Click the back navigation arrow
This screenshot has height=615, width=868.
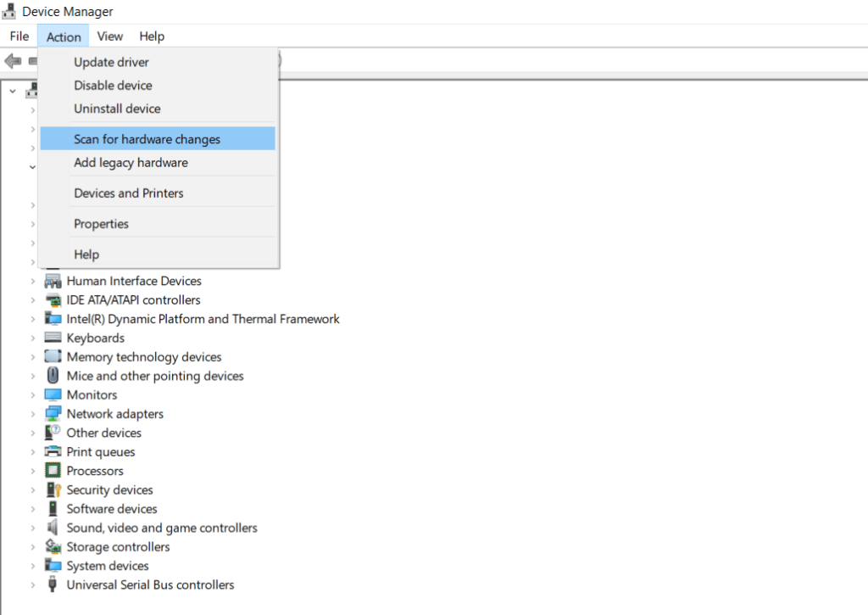(x=12, y=60)
